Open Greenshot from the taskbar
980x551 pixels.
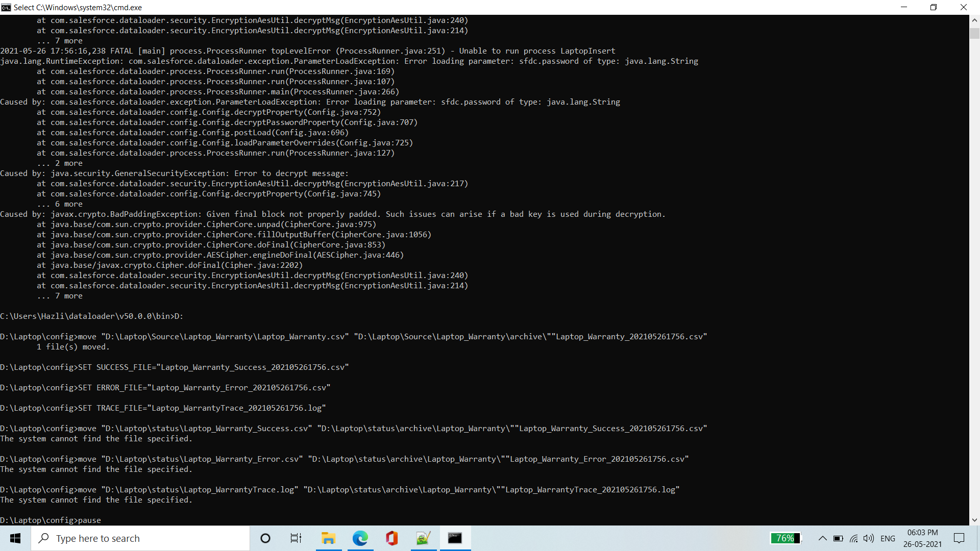click(x=423, y=538)
